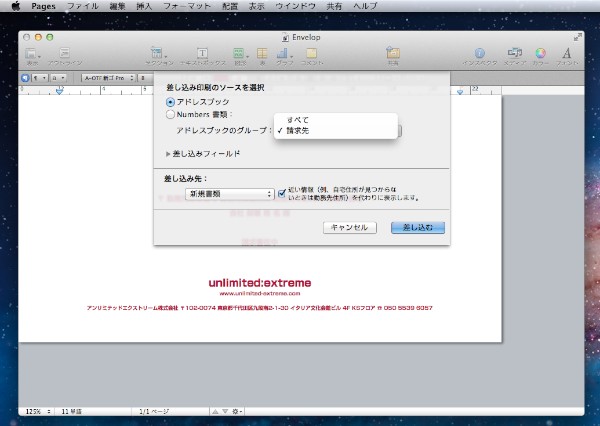
Task: Open the フォント fonts panel
Action: click(x=567, y=56)
